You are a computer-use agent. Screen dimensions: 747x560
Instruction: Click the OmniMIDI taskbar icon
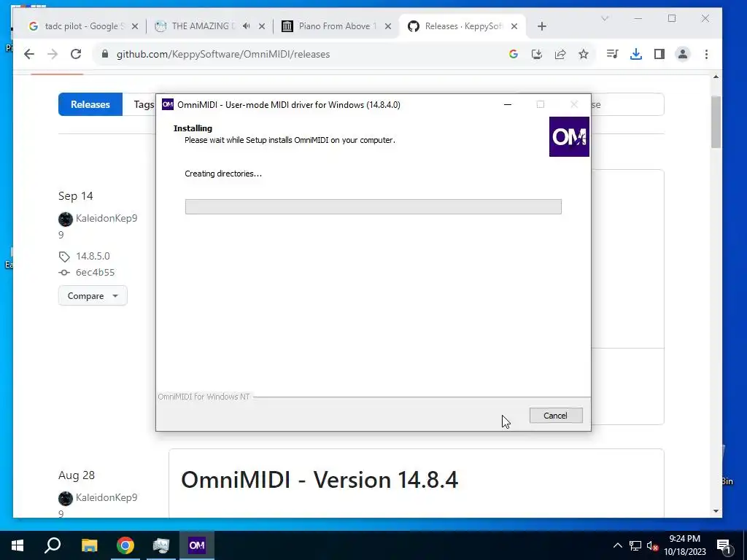click(x=197, y=545)
